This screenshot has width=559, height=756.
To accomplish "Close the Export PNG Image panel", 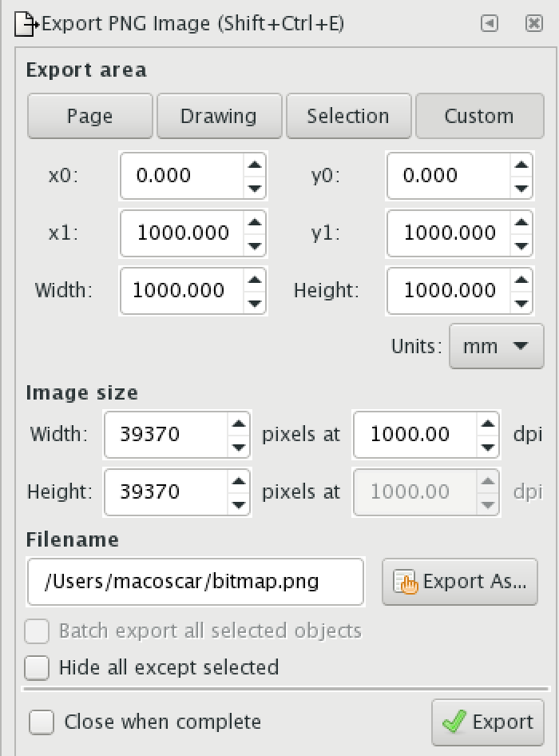I will [x=534, y=24].
